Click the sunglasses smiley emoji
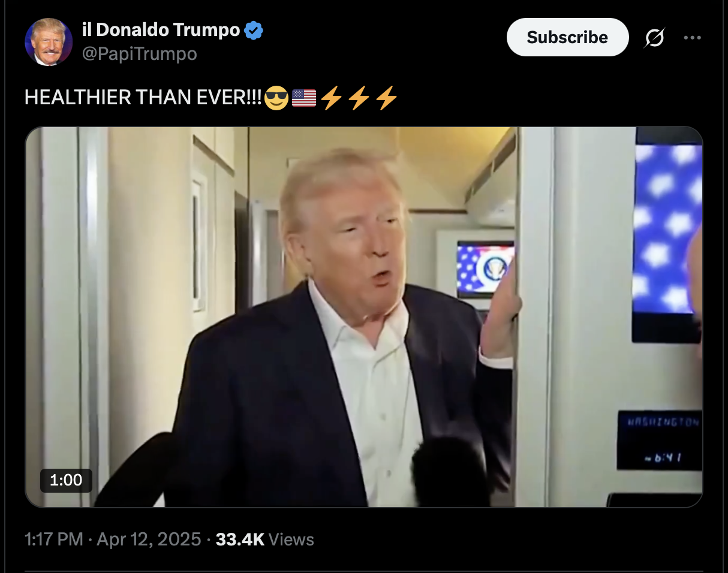The height and width of the screenshot is (573, 728). [276, 98]
